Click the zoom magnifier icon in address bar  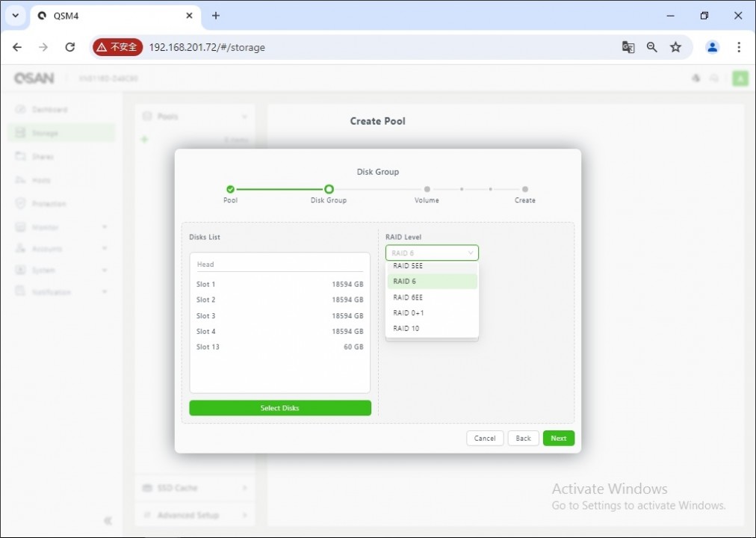pos(652,47)
